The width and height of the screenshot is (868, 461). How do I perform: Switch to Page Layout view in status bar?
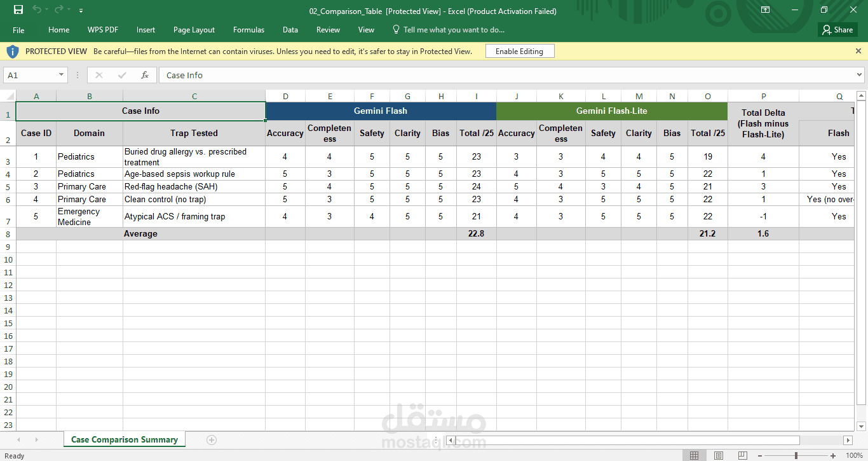tap(719, 455)
